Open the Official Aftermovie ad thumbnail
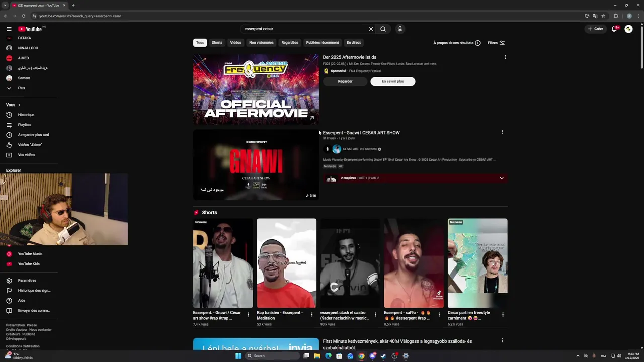 256,89
